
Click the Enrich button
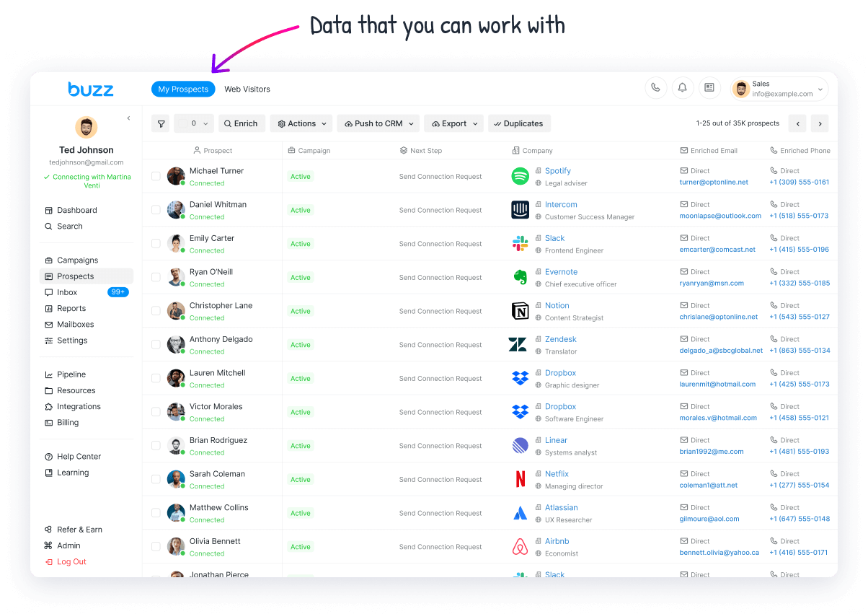click(242, 124)
